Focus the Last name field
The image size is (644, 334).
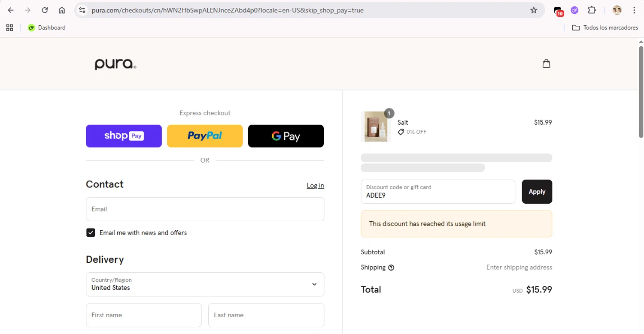click(x=266, y=315)
